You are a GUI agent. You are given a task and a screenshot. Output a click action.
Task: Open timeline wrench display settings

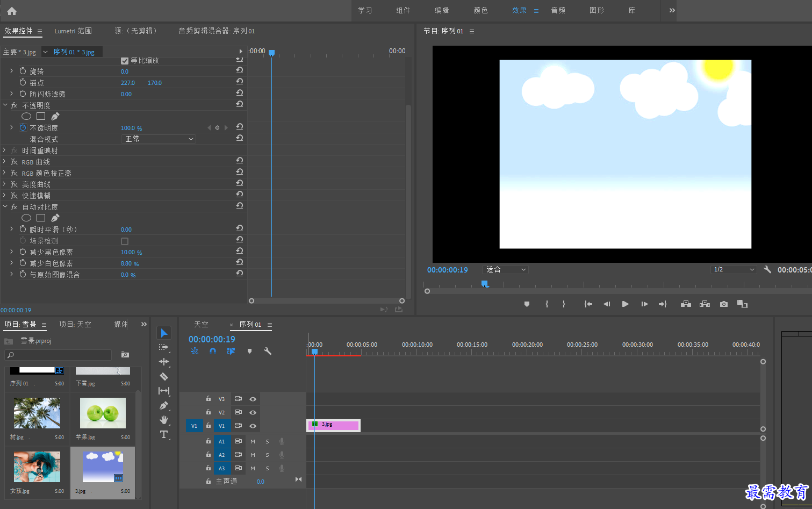point(268,351)
